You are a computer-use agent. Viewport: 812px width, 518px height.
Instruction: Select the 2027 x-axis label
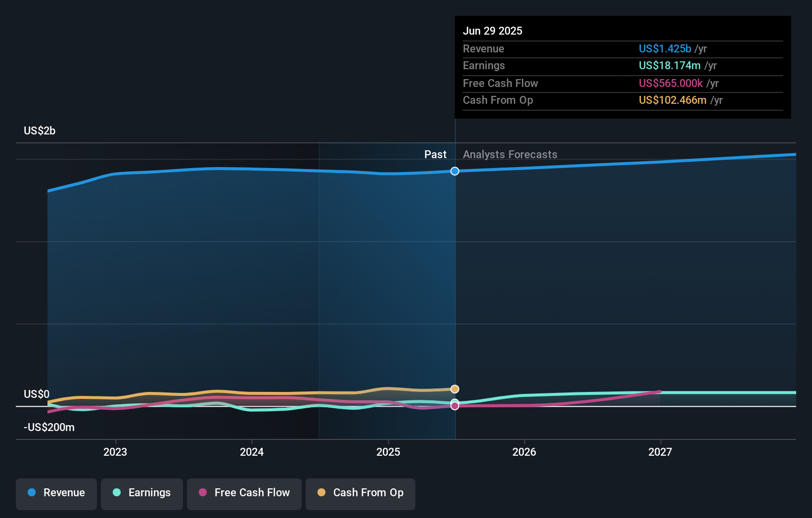click(660, 452)
